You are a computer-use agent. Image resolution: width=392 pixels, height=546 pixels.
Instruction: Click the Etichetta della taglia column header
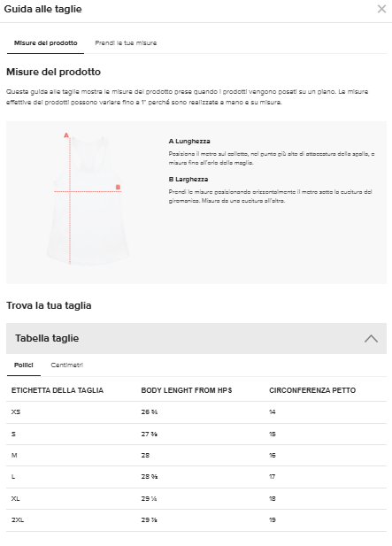pos(58,390)
